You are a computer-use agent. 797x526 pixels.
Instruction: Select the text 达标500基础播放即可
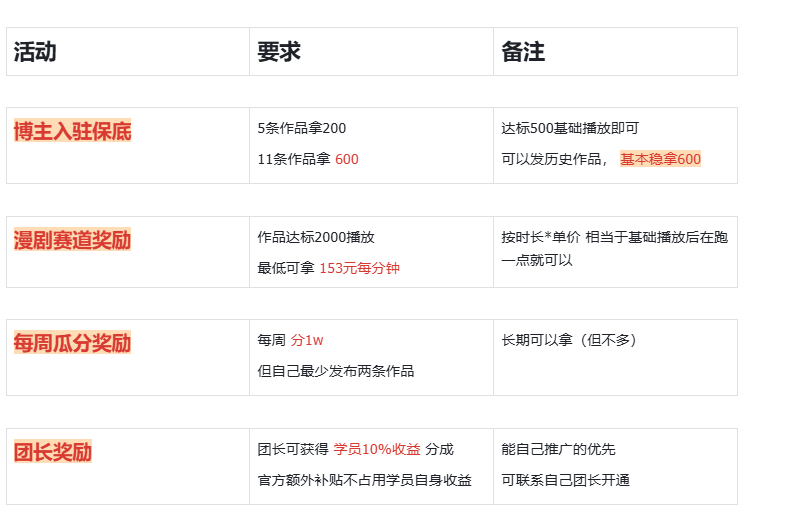[x=570, y=128]
